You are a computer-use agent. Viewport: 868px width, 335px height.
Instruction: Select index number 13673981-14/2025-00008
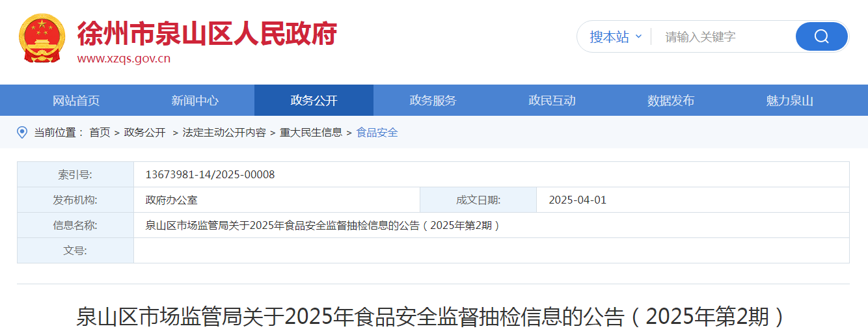tap(210, 174)
